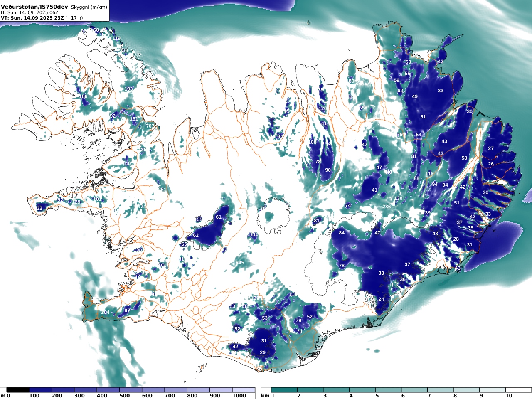The image size is (532, 399).
Task: Click the visibility value '59' on map
Action: 397,80
